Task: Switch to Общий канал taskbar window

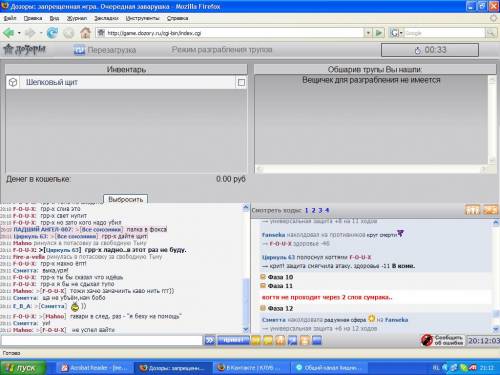Action: 328,368
